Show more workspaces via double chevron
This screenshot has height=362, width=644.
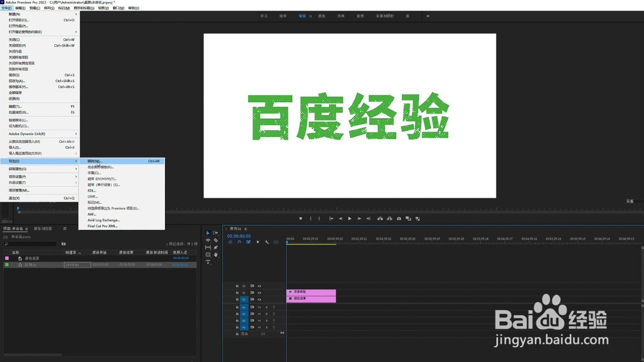(428, 16)
